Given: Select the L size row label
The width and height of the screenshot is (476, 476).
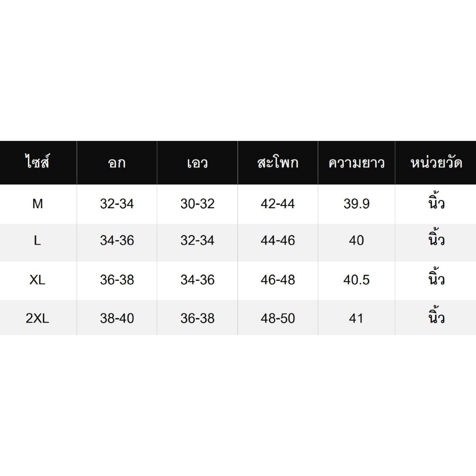Looking at the screenshot, I should tap(38, 241).
